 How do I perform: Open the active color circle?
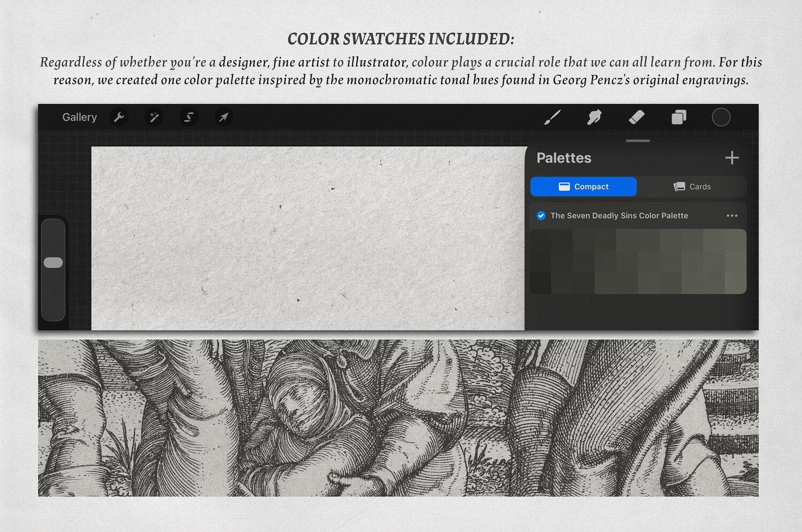[x=721, y=117]
